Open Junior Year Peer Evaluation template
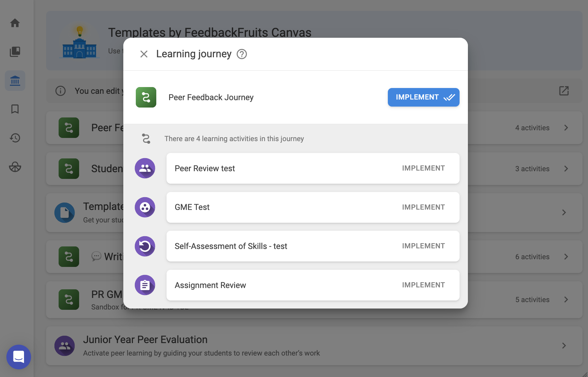Image resolution: width=588 pixels, height=377 pixels. coord(314,346)
